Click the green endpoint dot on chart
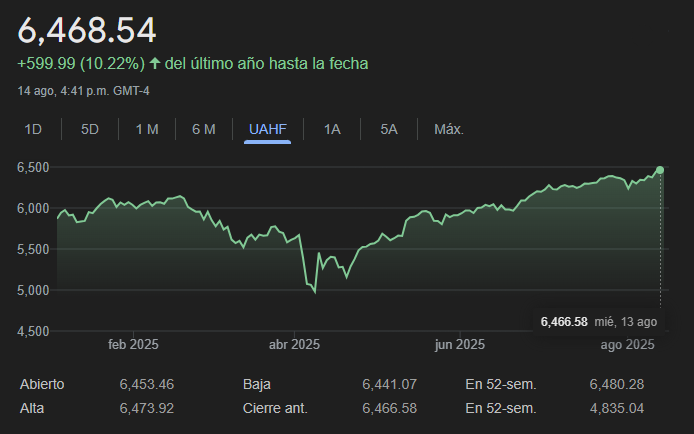Image resolution: width=694 pixels, height=434 pixels. (x=660, y=170)
